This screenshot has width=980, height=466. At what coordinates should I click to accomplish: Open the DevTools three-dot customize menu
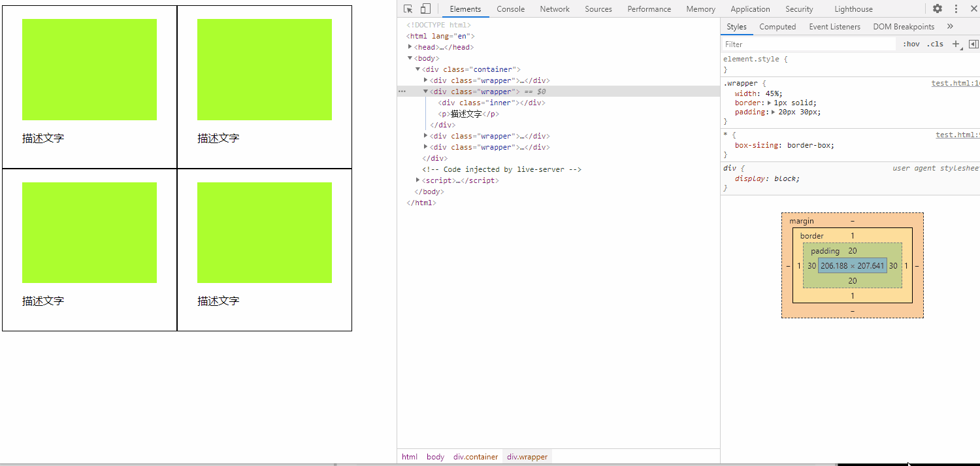tap(956, 9)
